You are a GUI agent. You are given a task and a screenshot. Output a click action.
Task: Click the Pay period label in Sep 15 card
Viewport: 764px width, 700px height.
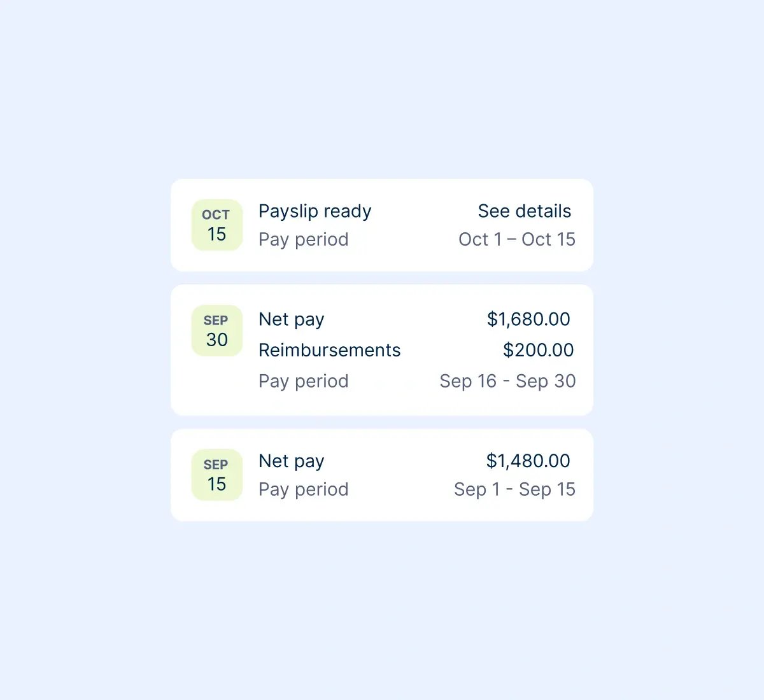303,489
